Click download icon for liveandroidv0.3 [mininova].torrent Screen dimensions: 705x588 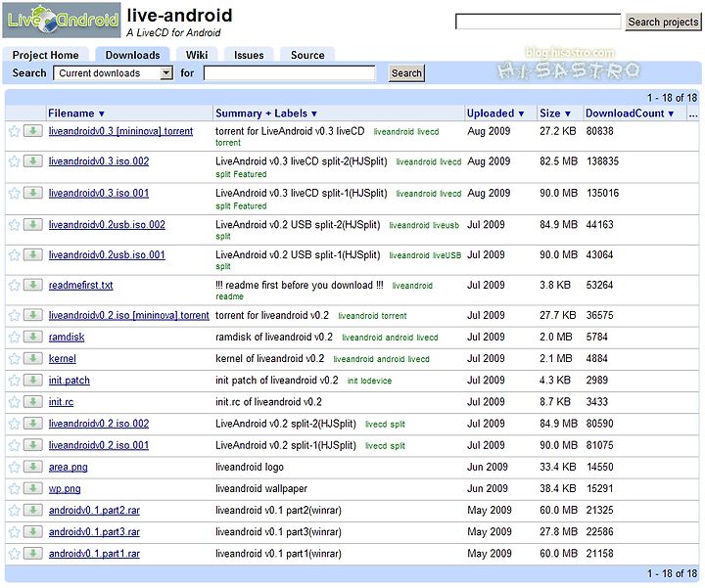coord(33,131)
